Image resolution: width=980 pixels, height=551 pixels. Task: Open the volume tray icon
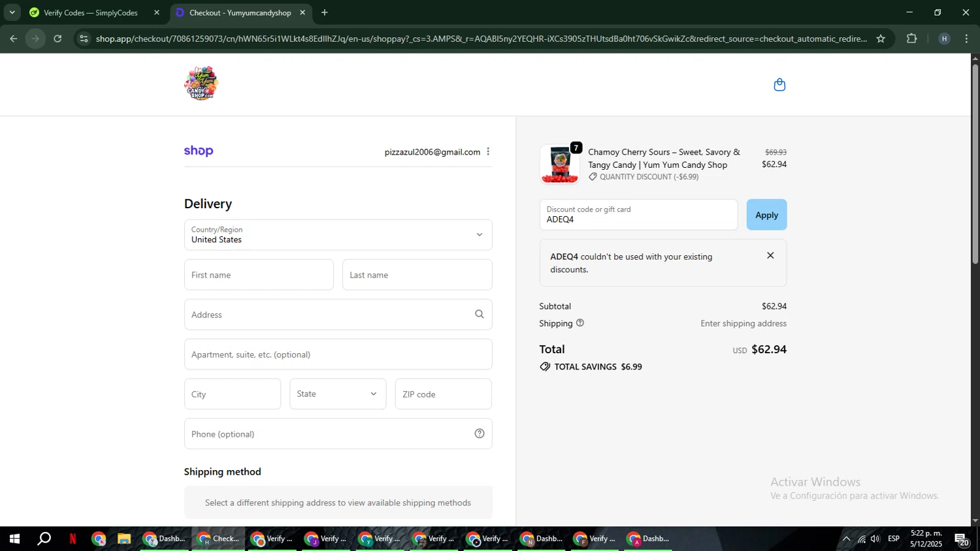(875, 539)
